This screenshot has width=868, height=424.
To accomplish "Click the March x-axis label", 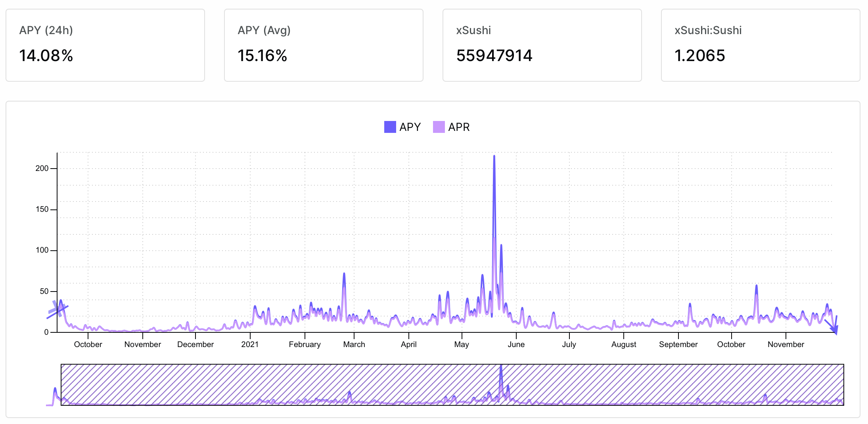I will 354,344.
